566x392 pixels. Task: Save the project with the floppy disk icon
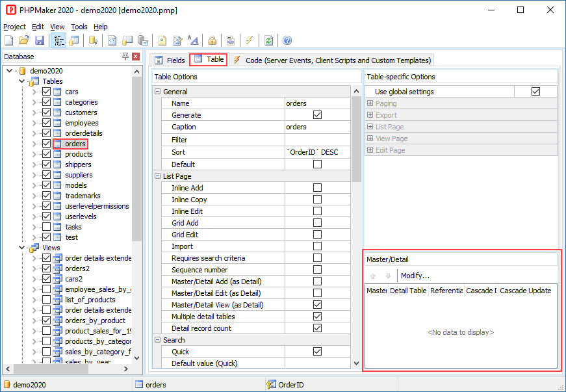(x=40, y=40)
